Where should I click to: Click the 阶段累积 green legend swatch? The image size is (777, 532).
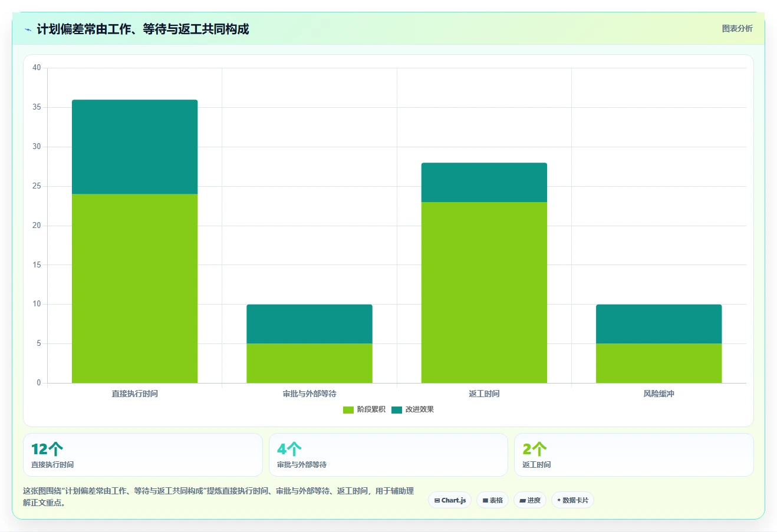[x=348, y=409]
